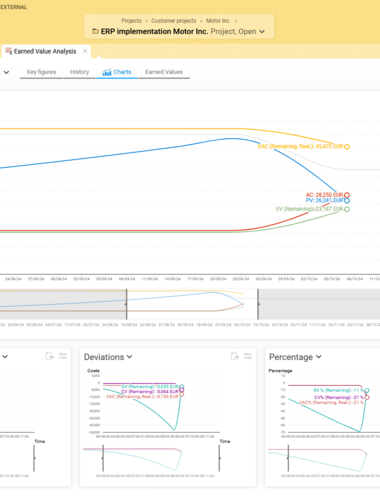Click the Percentage axis label in Percentage chart

pyautogui.click(x=280, y=371)
